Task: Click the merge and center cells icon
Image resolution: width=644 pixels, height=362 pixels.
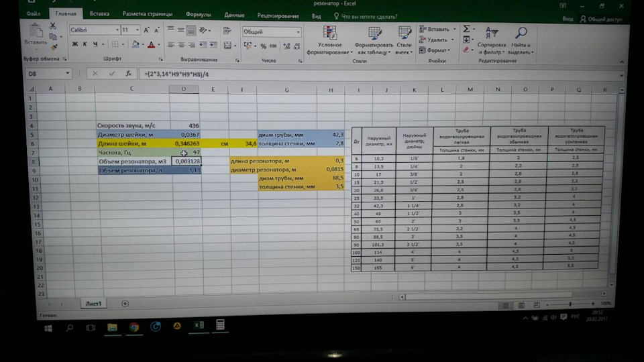Action: click(227, 46)
